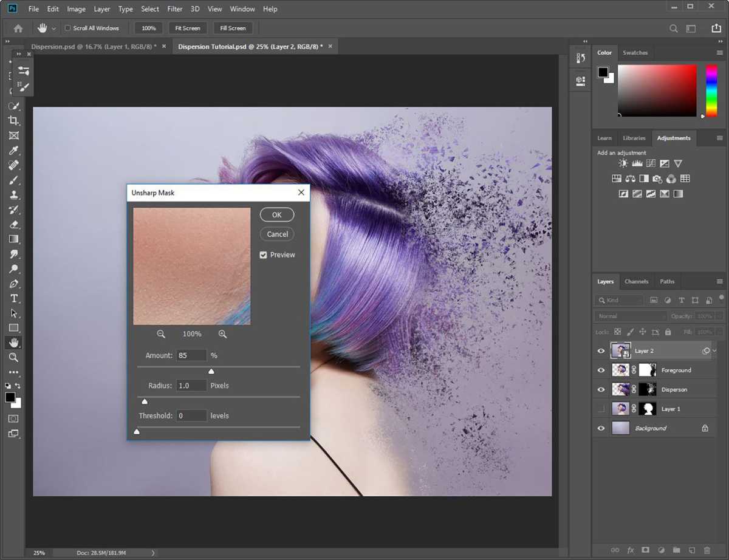Switch to the Channels tab

(x=636, y=281)
